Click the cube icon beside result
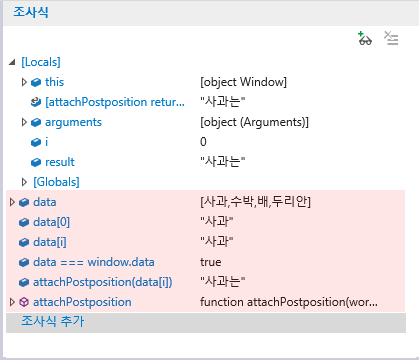419x360 pixels. click(36, 162)
